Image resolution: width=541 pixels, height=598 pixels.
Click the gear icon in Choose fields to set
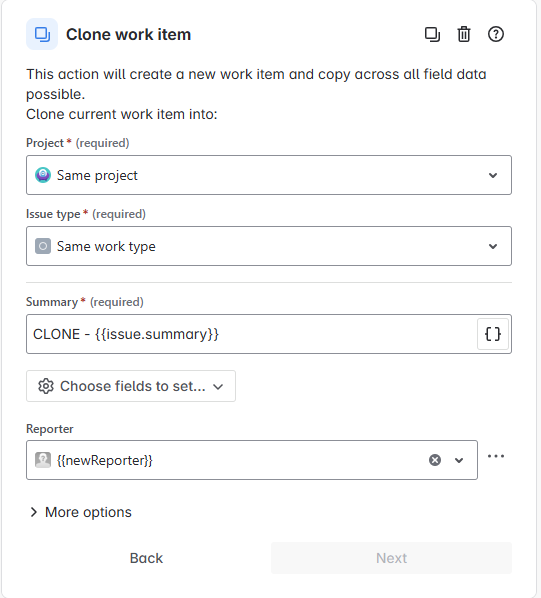click(46, 386)
